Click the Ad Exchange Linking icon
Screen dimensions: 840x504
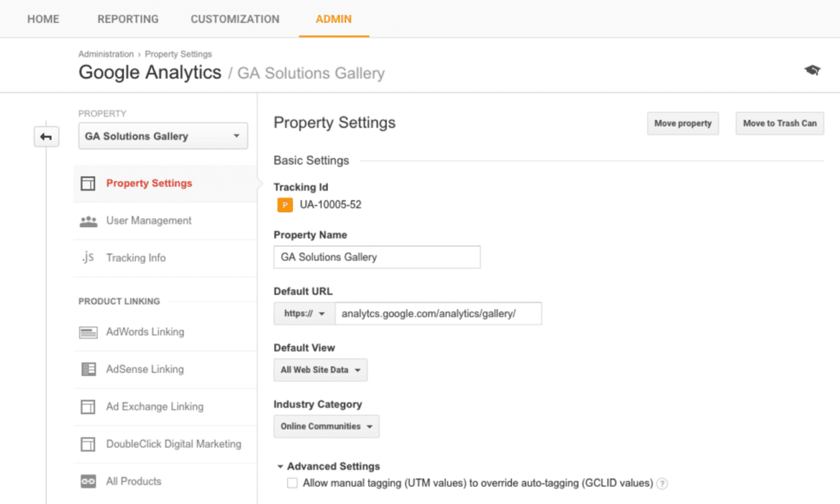[x=88, y=406]
